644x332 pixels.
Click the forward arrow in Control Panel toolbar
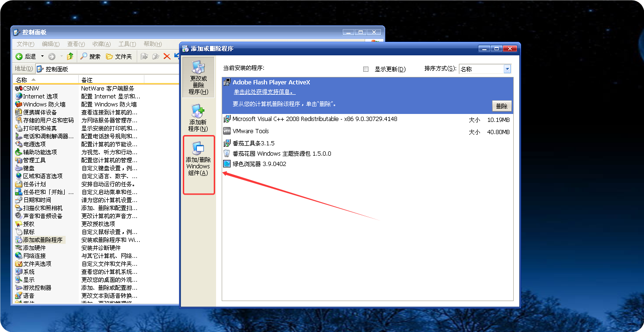[x=52, y=56]
